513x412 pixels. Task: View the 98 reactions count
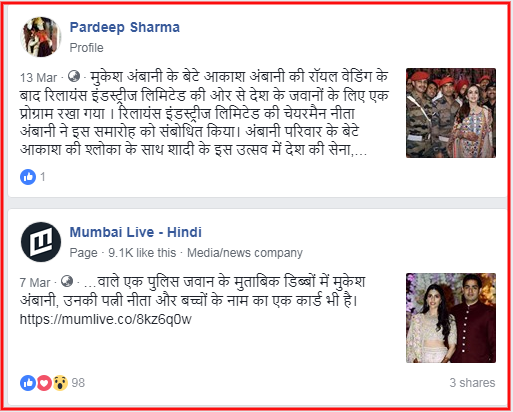(78, 383)
